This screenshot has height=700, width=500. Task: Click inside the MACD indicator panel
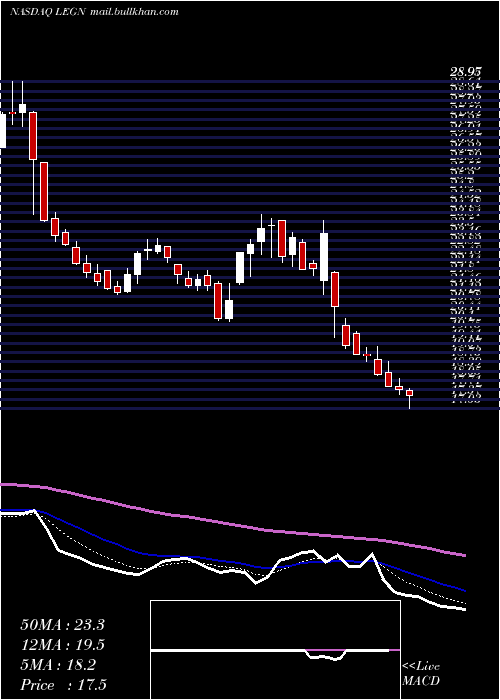point(275,650)
